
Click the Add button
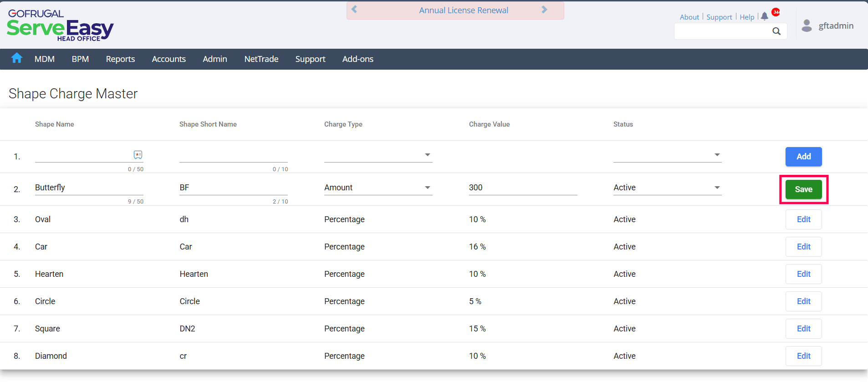803,157
